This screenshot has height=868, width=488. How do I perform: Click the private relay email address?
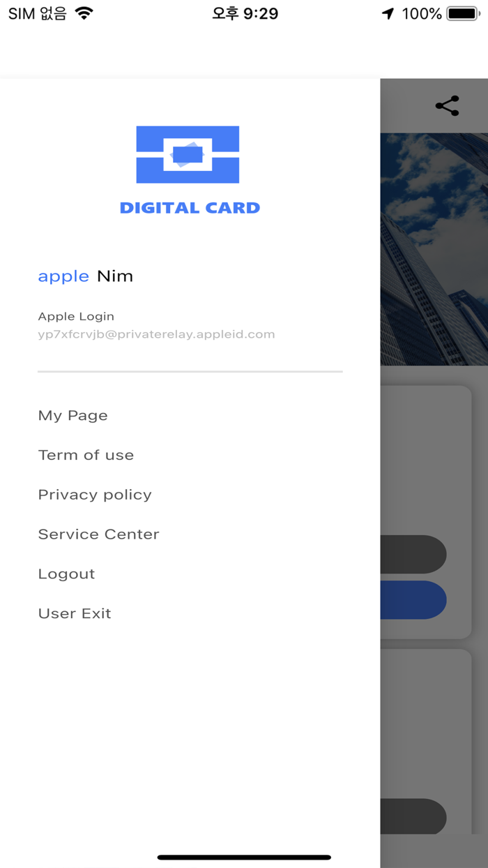coord(156,334)
